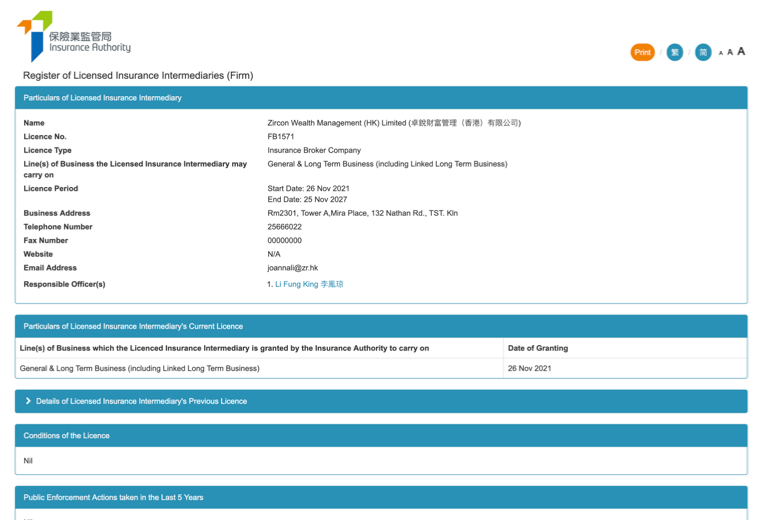Viewport: 760px width, 520px height.
Task: Expand Details of Previous Licence section
Action: 141,401
